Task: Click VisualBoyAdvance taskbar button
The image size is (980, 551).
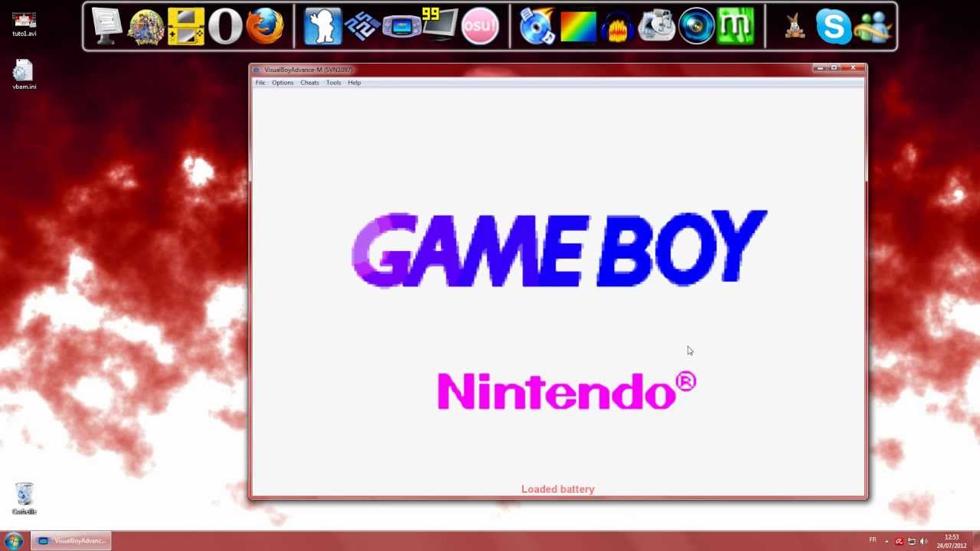Action: [x=71, y=541]
